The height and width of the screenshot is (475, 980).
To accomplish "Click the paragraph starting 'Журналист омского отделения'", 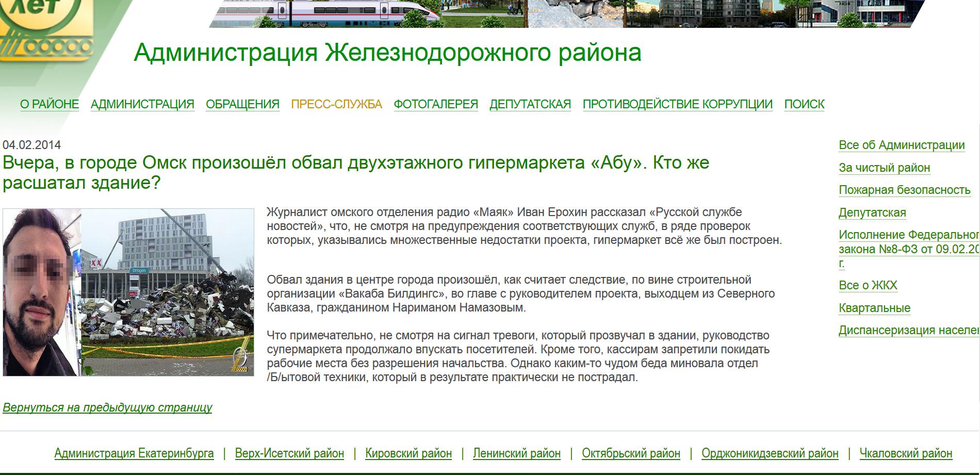I will [525, 226].
